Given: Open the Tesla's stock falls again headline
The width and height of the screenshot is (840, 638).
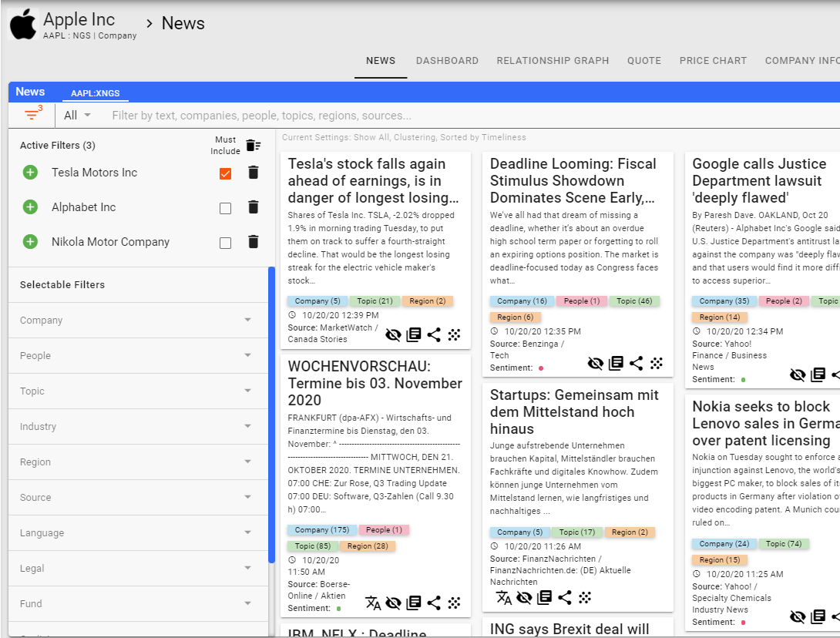Looking at the screenshot, I should [374, 181].
